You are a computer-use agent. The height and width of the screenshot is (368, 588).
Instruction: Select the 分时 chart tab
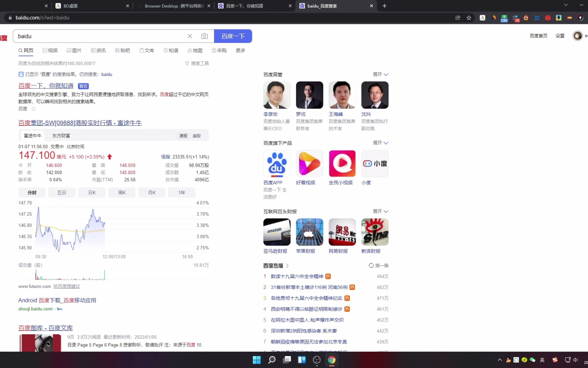(32, 192)
